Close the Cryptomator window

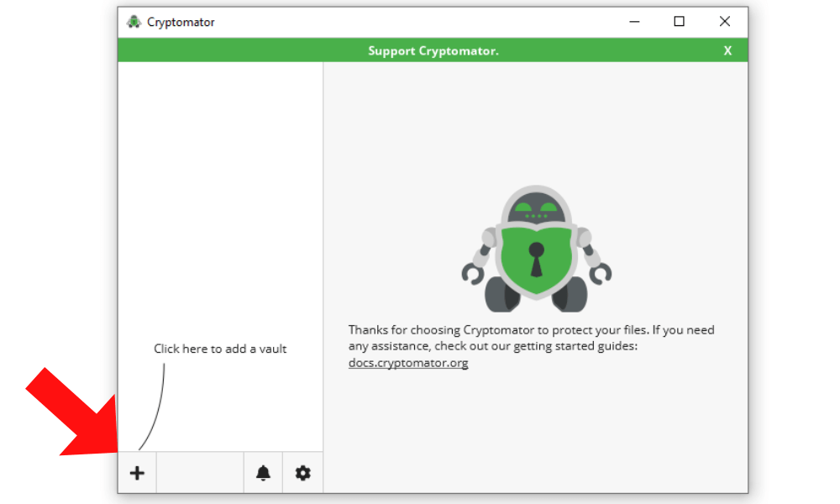click(x=725, y=22)
